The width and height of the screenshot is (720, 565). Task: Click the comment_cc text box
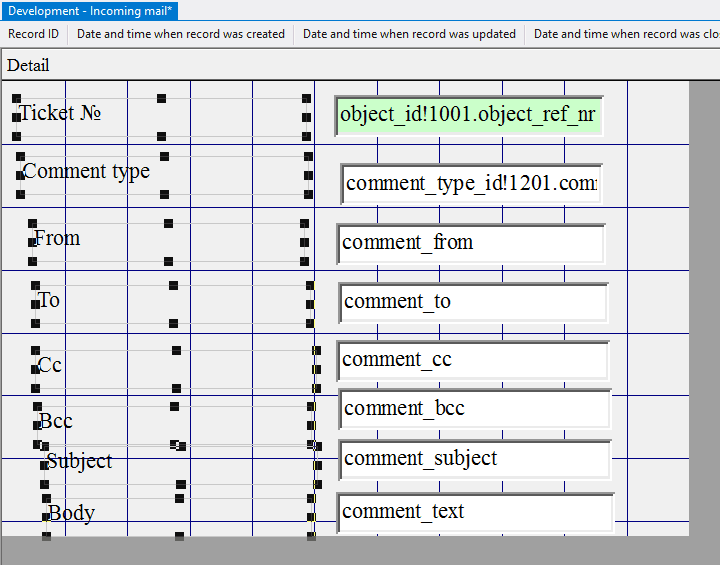tap(472, 360)
